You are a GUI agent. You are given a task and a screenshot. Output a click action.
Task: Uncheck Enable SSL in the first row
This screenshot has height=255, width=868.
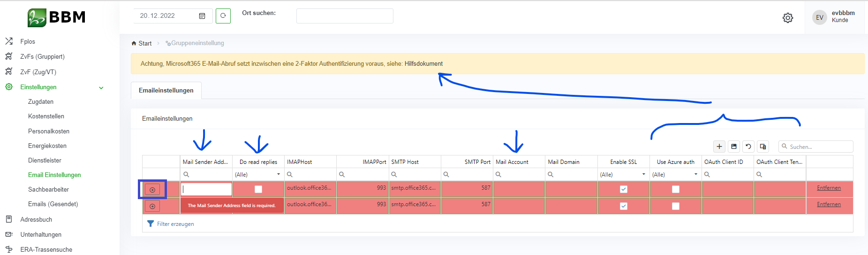623,189
